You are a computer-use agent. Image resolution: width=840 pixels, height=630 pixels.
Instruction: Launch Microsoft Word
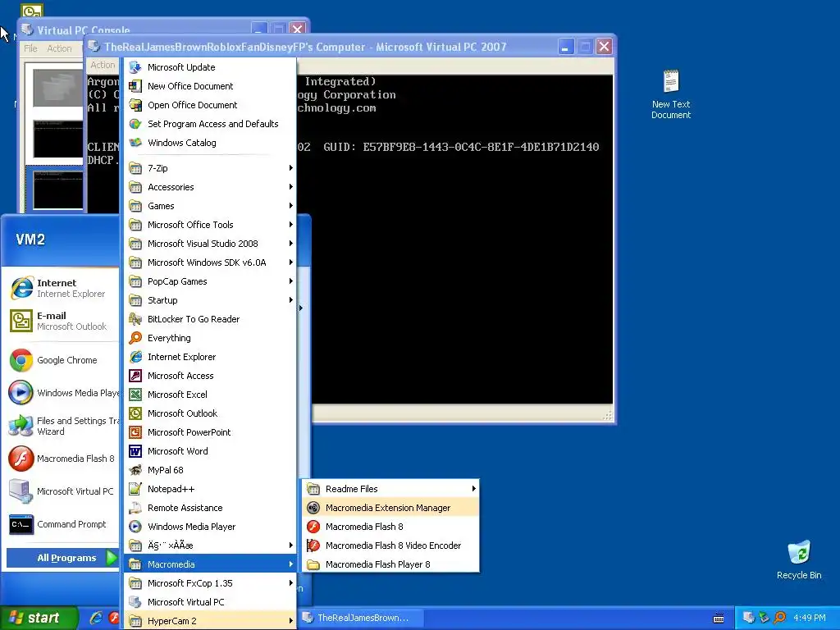tap(210, 451)
